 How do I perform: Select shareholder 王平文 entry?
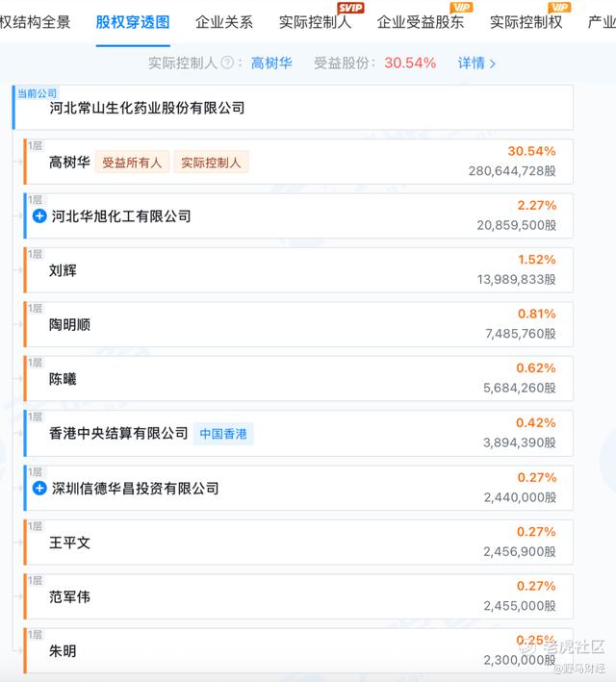69,543
